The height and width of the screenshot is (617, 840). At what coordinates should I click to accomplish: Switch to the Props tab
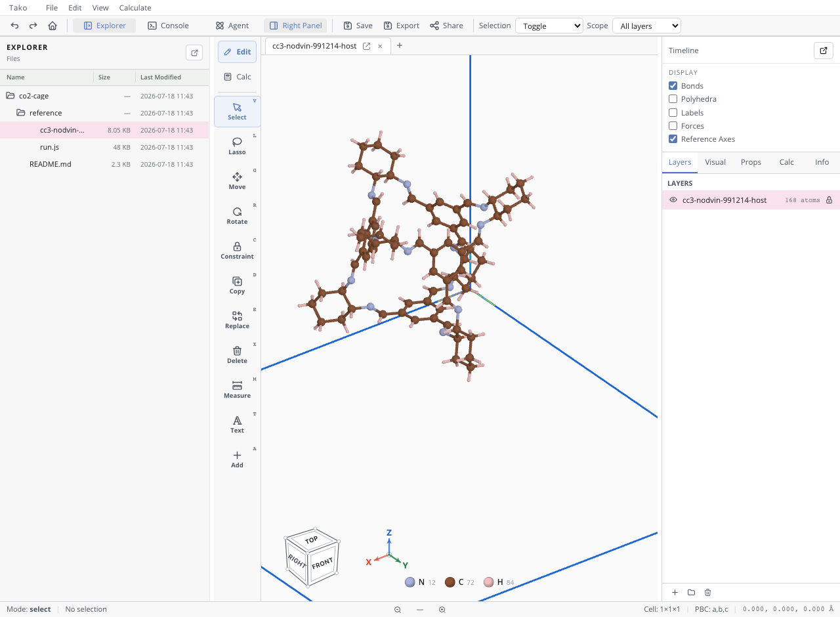pos(751,162)
